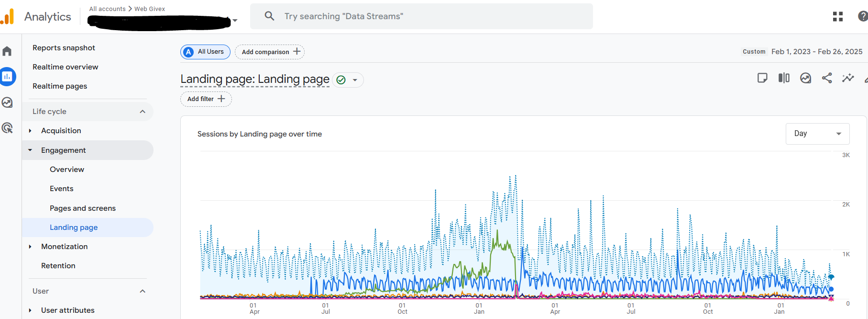Open the Explore icon in left rail
This screenshot has height=319, width=868.
pos(8,103)
